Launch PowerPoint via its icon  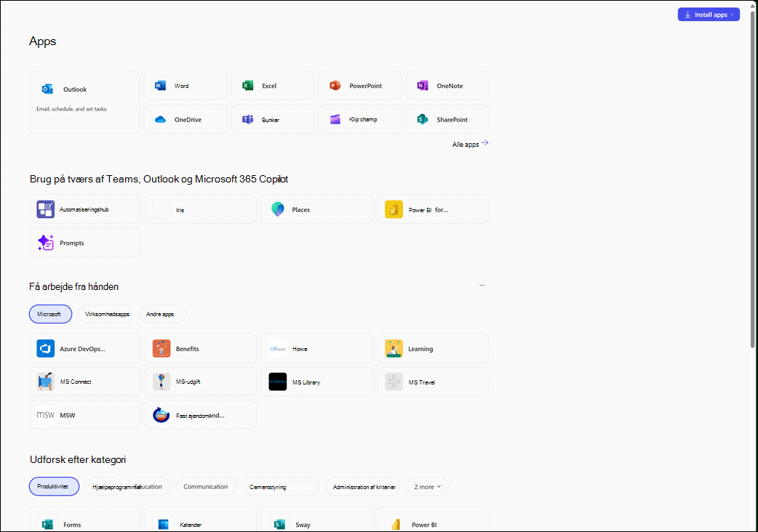pos(335,86)
